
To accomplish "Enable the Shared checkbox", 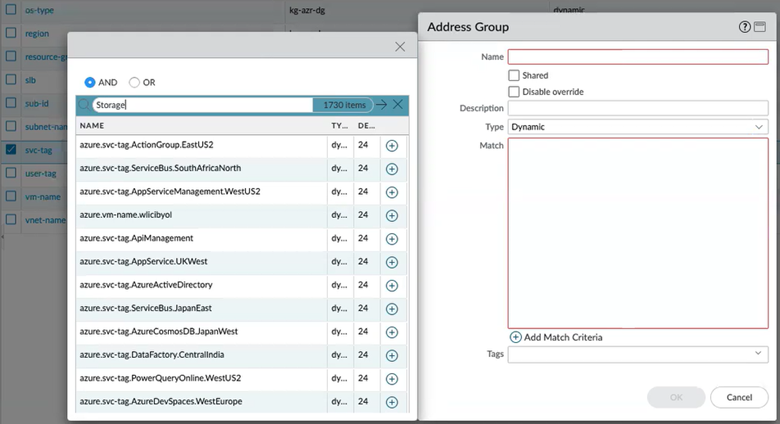I will [x=514, y=75].
